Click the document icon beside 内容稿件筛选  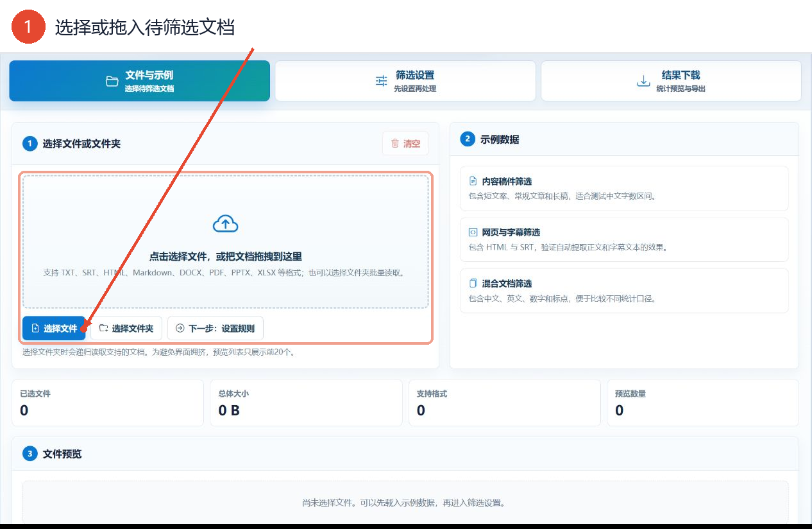click(473, 181)
